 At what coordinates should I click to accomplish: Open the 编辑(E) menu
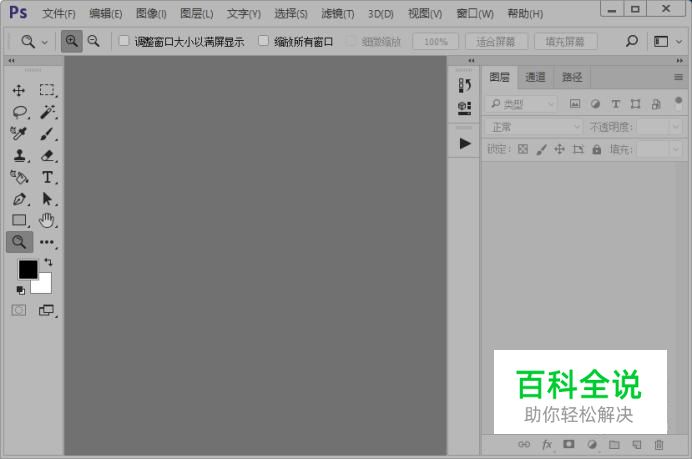[105, 14]
